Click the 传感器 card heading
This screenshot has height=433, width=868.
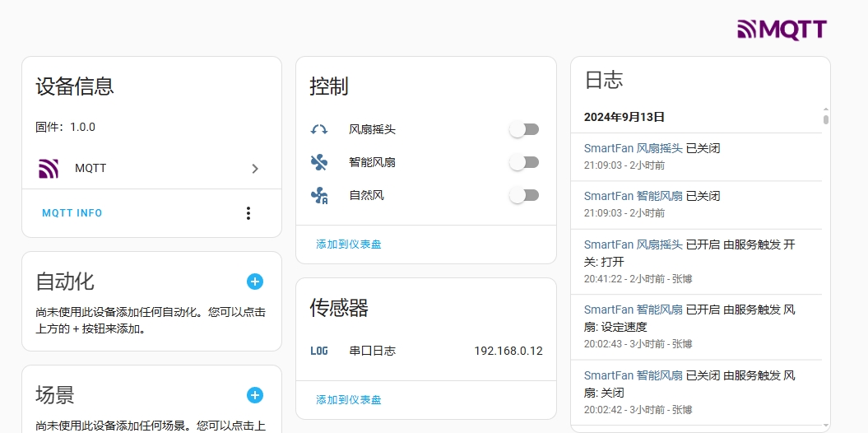pyautogui.click(x=339, y=308)
